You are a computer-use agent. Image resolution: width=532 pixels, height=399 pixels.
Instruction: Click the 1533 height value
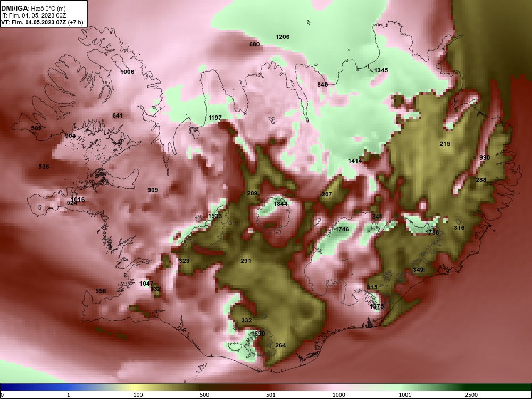tap(215, 216)
